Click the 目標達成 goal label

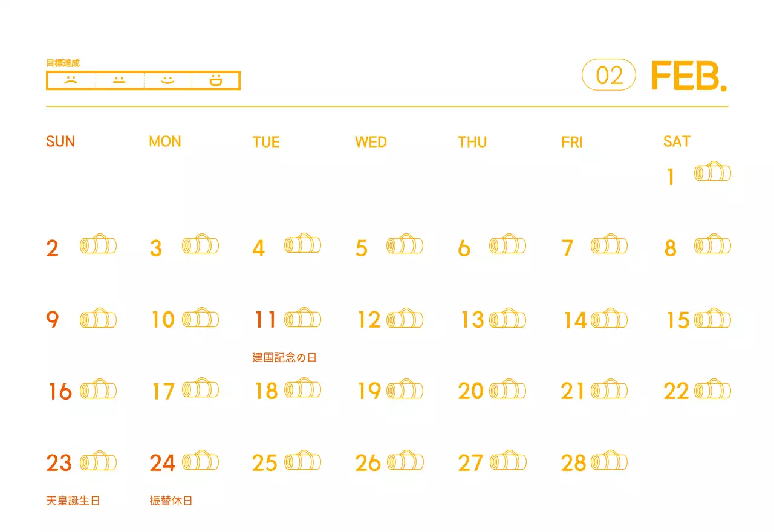(63, 63)
